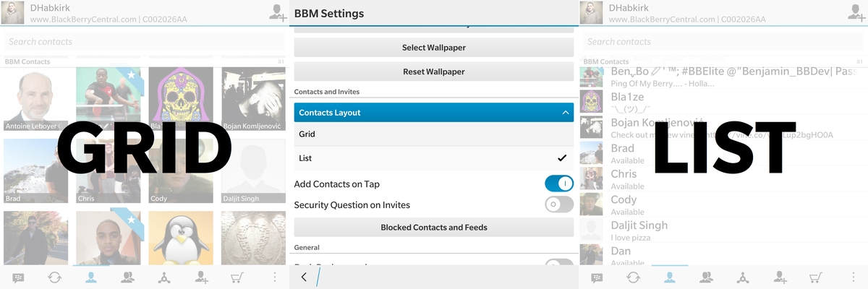Tap the BBM Shop cart icon in list screen
The image size is (868, 289).
click(816, 277)
